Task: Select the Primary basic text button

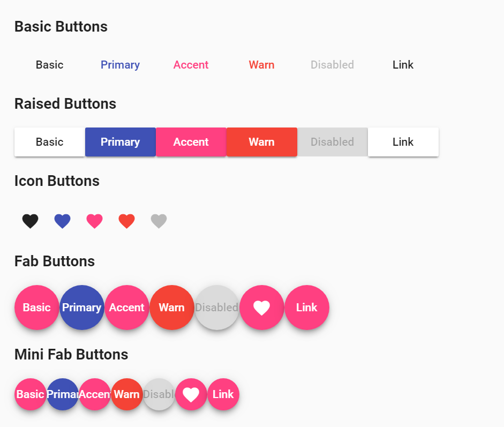Action: (120, 64)
